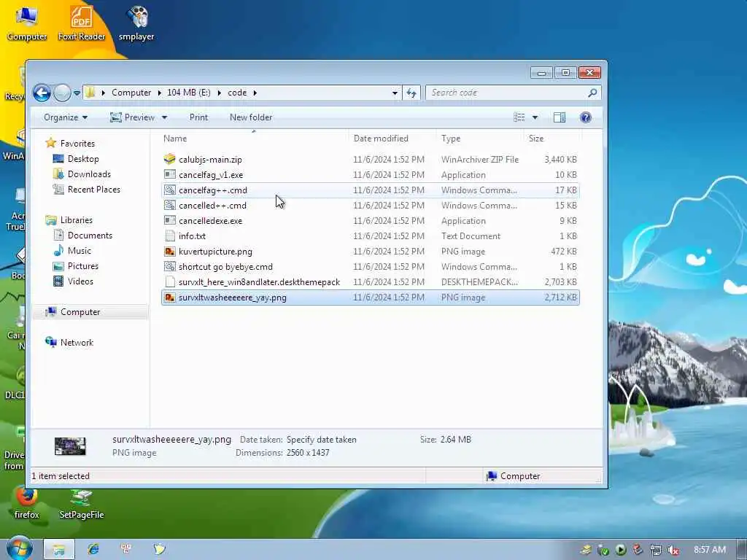Click the 8:57 AM taskbar clock
This screenshot has width=747, height=560.
[710, 550]
